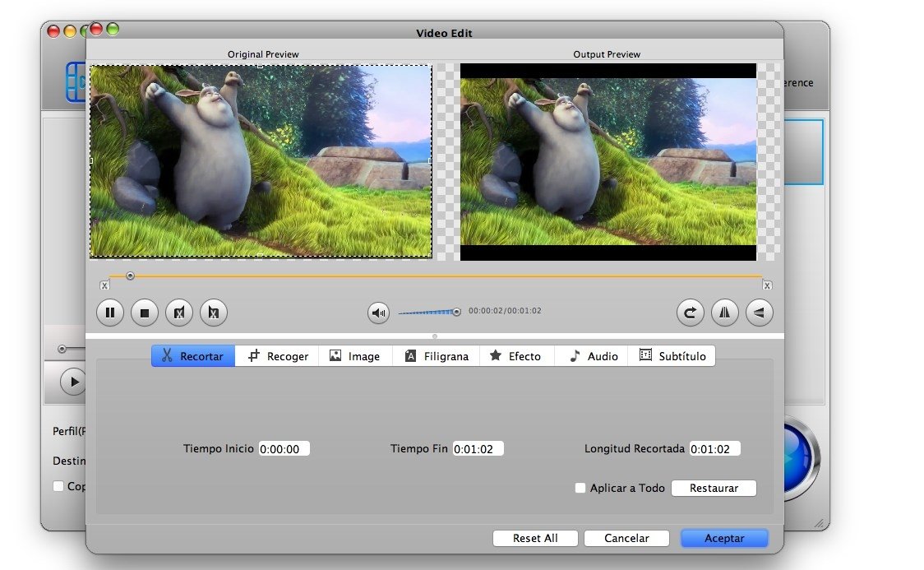Screen dimensions: 924x570
Task: Open the Recoger tab
Action: [x=277, y=356]
